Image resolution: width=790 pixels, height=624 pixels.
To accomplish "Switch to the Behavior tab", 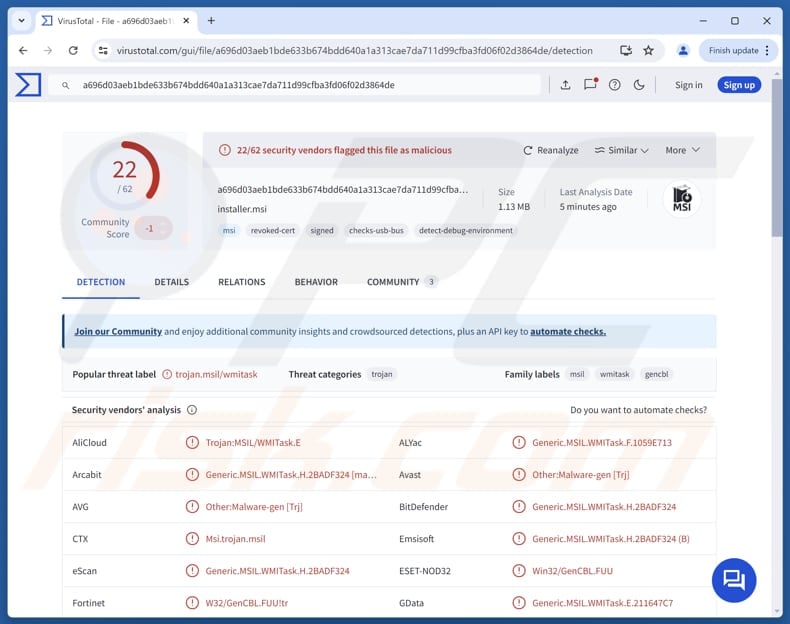I will [x=316, y=282].
